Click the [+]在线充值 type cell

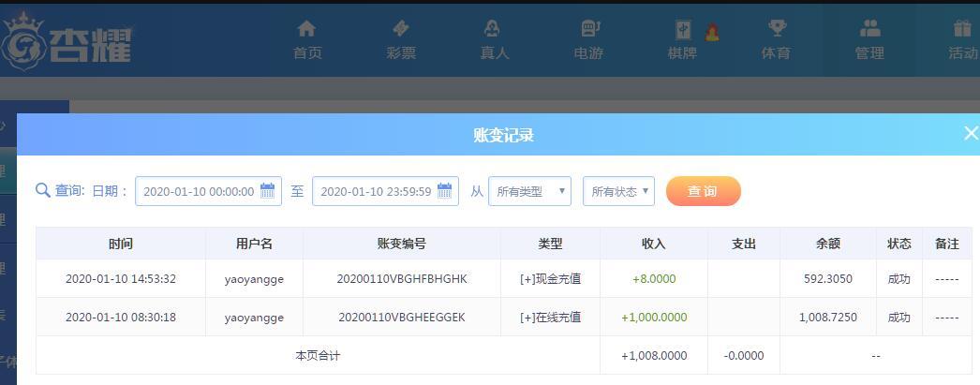[x=550, y=318]
